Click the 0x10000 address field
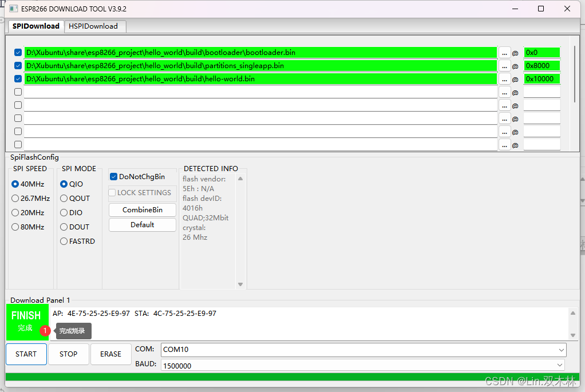 click(541, 79)
